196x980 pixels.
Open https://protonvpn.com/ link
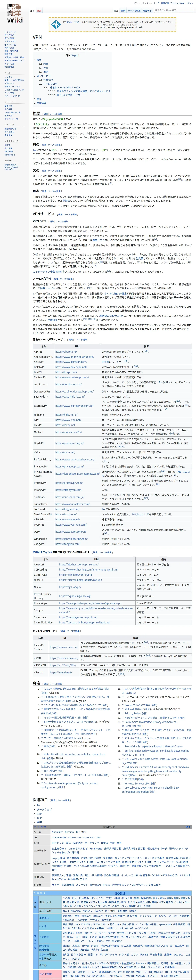69,483
